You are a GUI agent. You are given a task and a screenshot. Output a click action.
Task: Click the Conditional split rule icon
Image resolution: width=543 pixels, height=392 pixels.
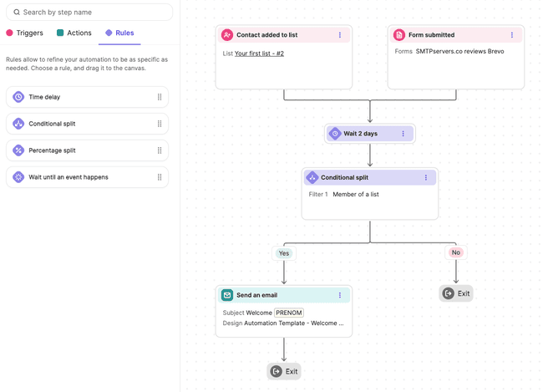click(x=18, y=124)
